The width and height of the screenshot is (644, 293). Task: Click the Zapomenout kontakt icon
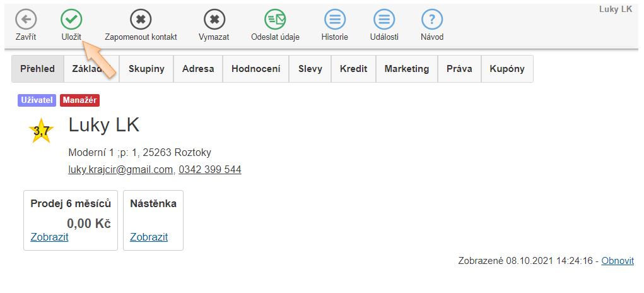click(x=141, y=20)
